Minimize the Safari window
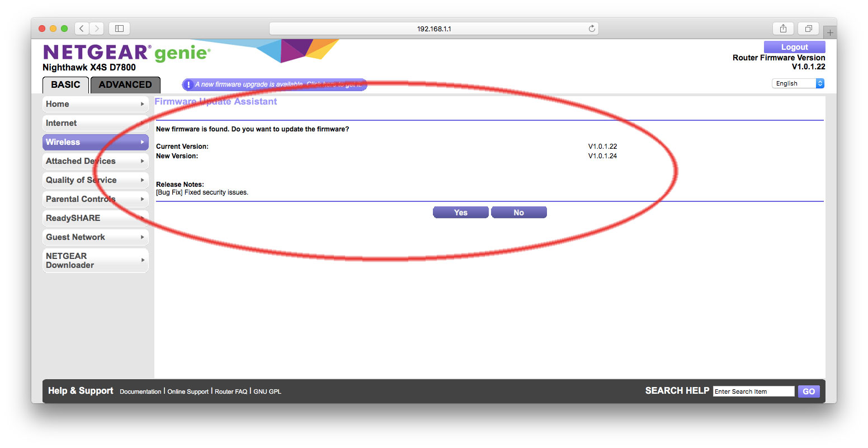The height and width of the screenshot is (448, 868). 53,29
